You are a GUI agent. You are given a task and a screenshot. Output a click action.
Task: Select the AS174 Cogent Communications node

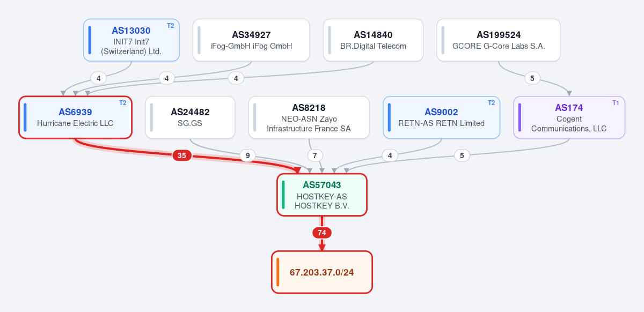point(569,117)
